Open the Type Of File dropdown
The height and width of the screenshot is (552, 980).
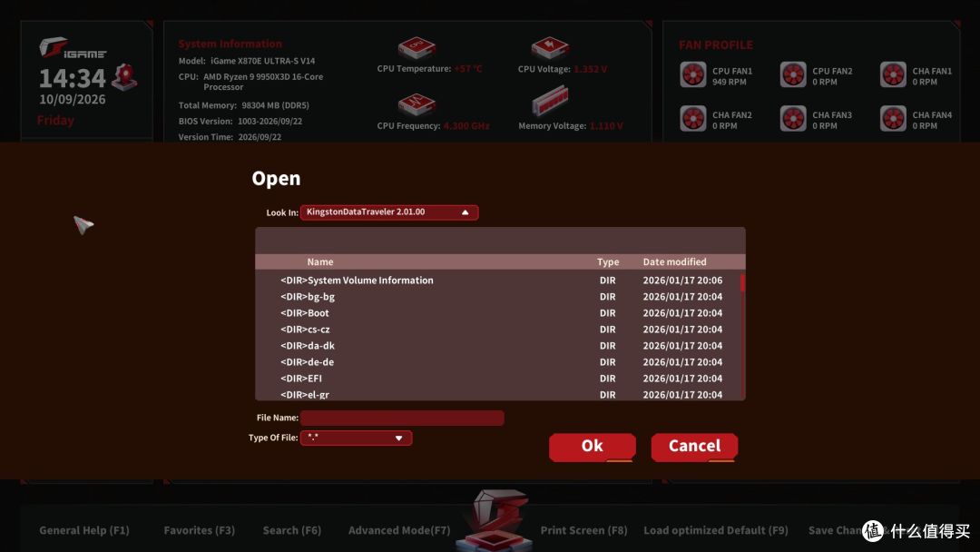click(356, 439)
